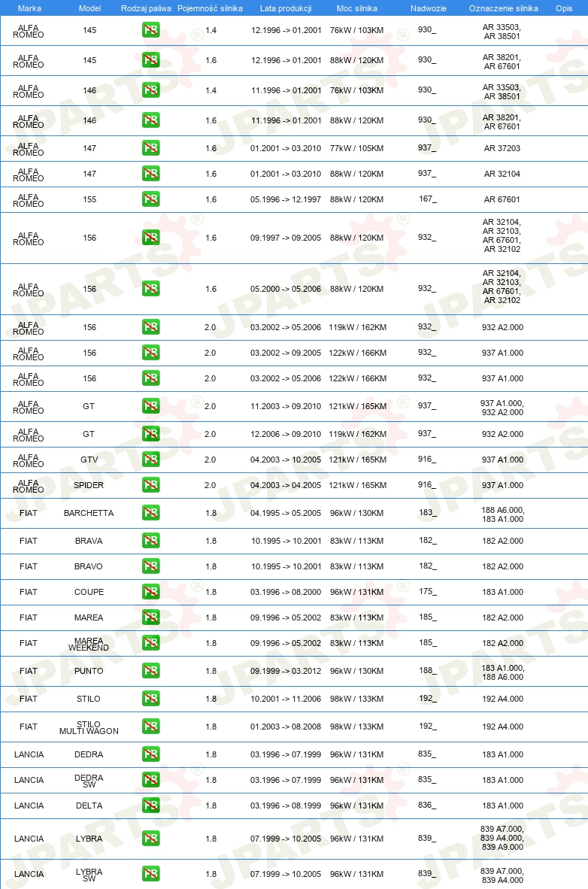Image resolution: width=588 pixels, height=889 pixels.
Task: Click the production dates 09.1999 -> 03.2012
Action: click(x=286, y=671)
